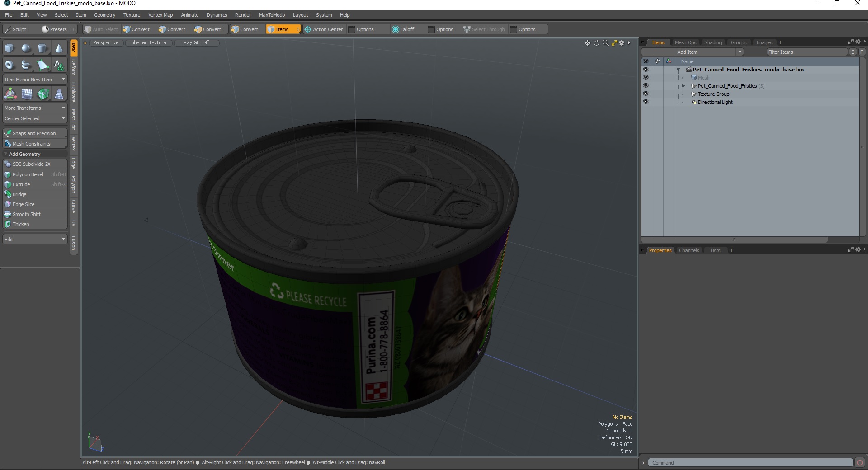Screen dimensions: 868x470
Task: Open the Text tool
Action: point(59,65)
